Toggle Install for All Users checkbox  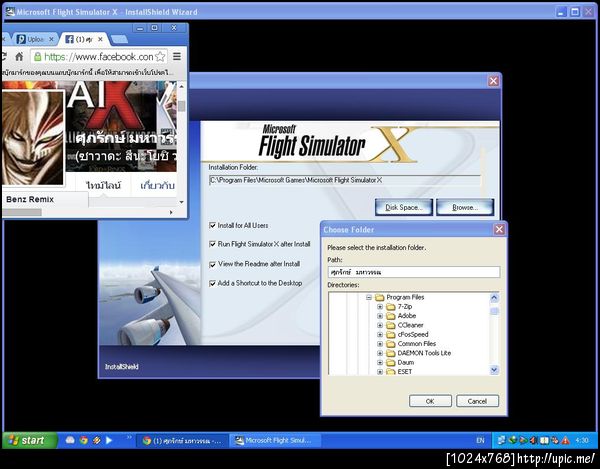tap(212, 225)
